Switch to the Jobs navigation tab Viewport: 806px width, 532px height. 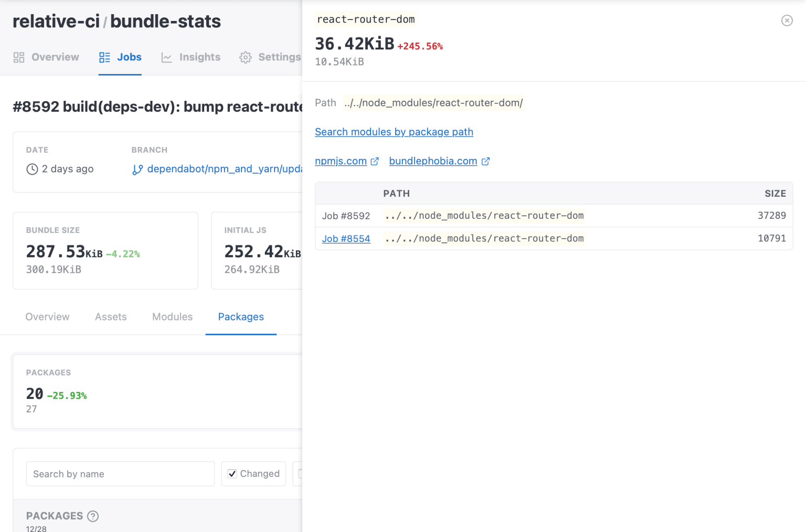(120, 57)
